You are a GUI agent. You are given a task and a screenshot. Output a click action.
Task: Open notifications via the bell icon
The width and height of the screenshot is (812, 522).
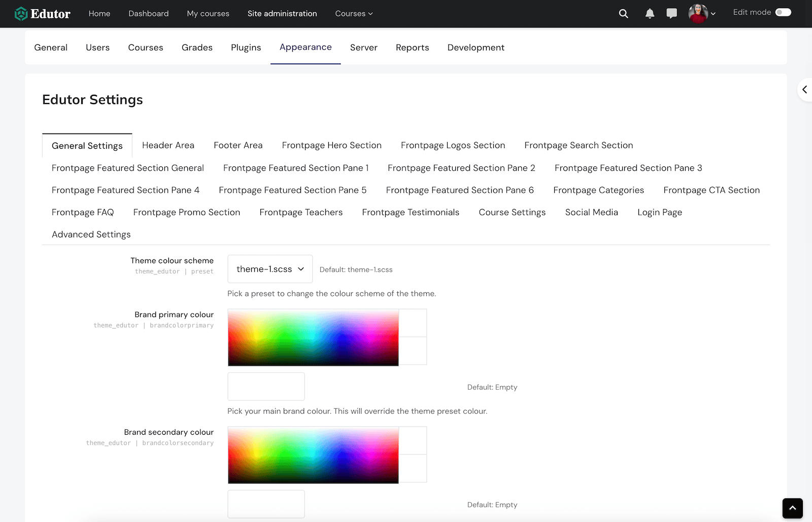tap(649, 14)
